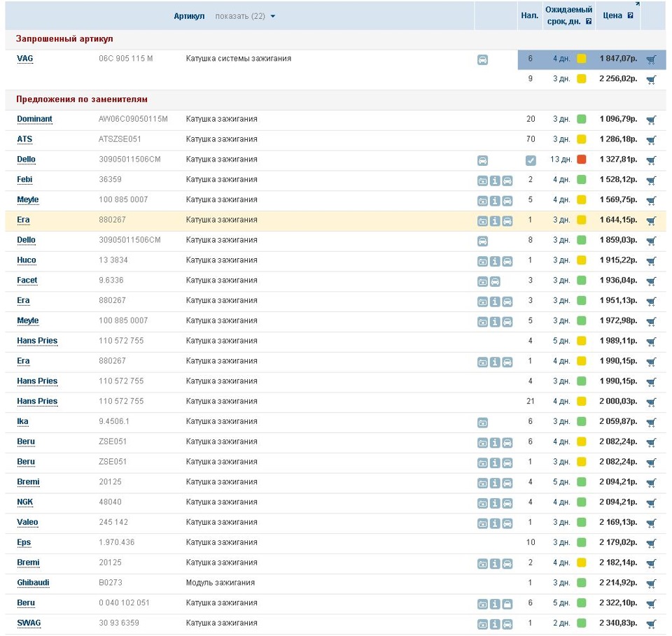Image resolution: width=672 pixels, height=636 pixels.
Task: Open info icon for Beru 0 040 102 051
Action: pyautogui.click(x=495, y=604)
